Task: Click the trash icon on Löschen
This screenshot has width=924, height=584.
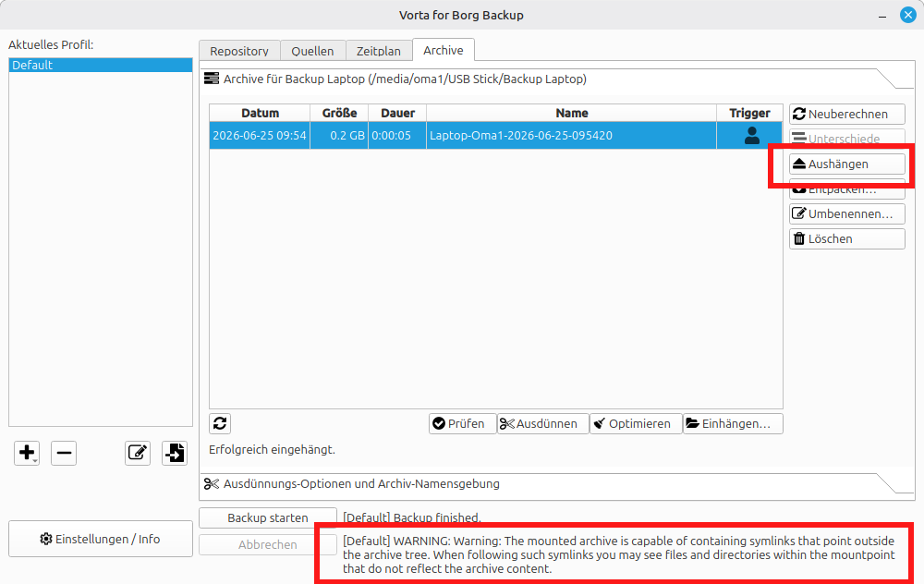Action: (799, 238)
